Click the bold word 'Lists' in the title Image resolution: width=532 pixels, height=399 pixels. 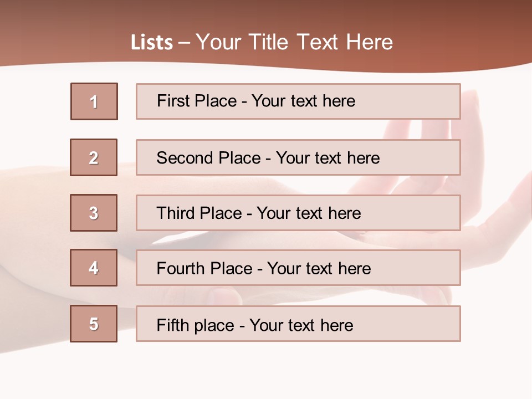point(152,42)
